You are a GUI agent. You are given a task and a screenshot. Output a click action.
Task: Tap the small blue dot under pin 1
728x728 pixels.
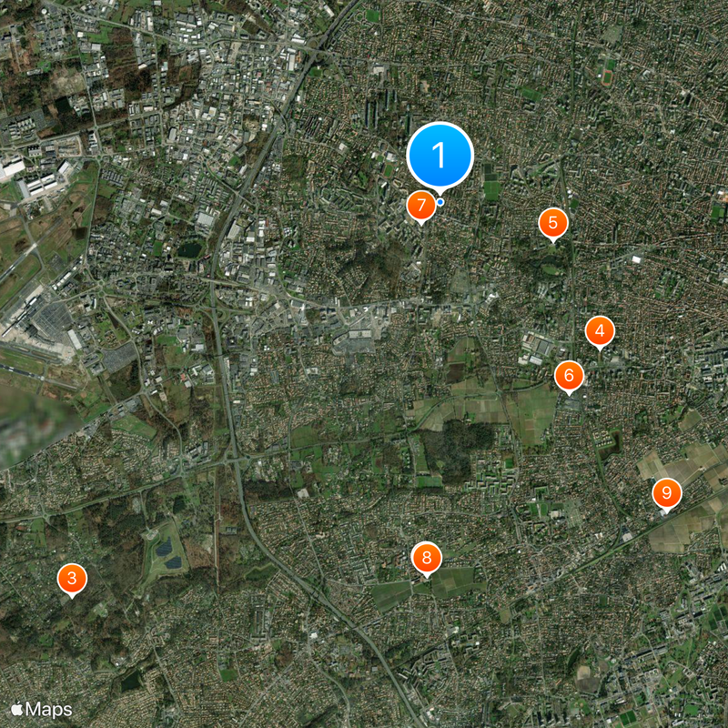[440, 202]
